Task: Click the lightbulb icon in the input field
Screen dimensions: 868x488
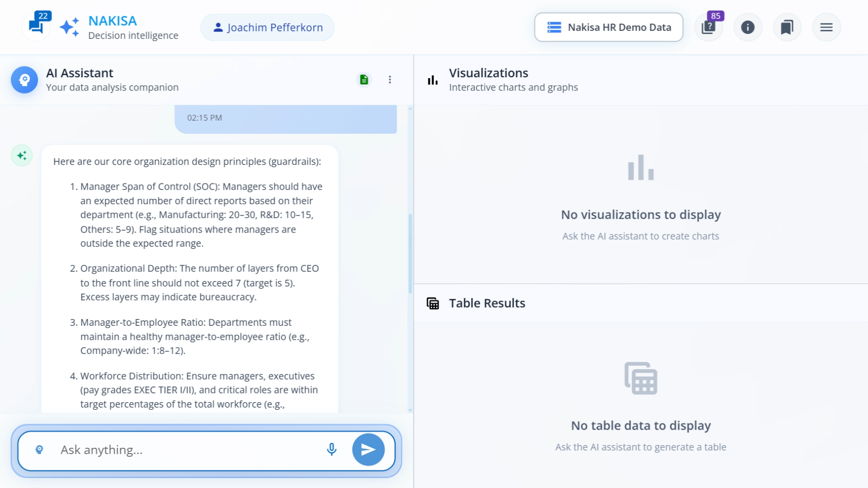Action: [x=39, y=450]
